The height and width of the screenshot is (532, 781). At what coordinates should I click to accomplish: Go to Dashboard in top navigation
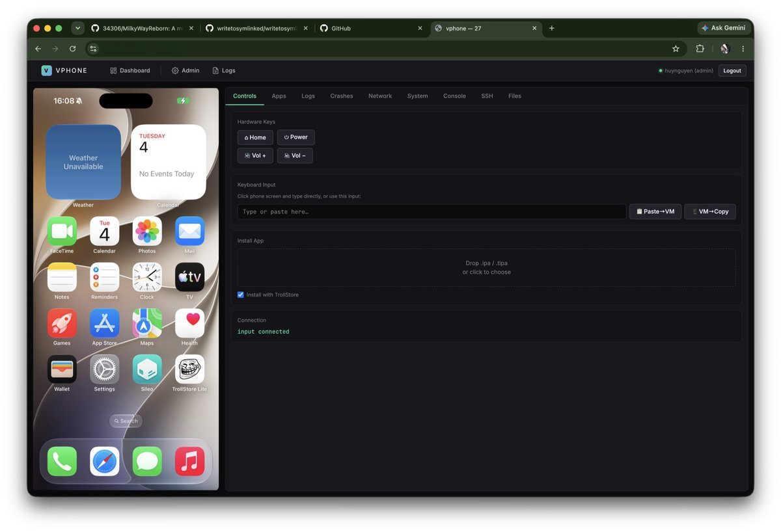[130, 70]
